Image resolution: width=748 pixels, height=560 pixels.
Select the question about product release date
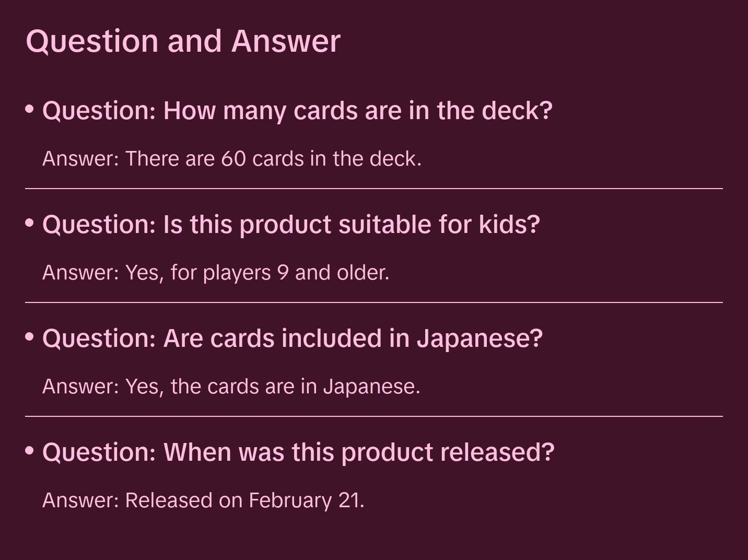tap(298, 452)
